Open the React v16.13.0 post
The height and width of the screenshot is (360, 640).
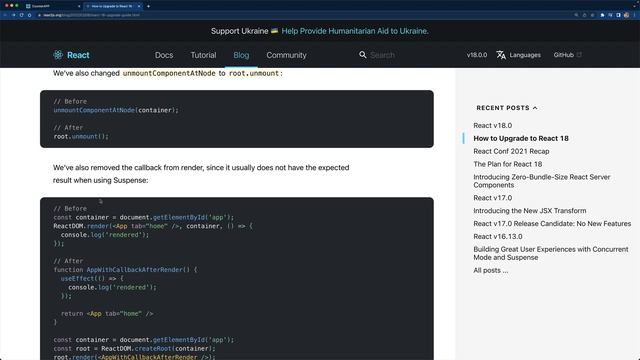coord(498,236)
